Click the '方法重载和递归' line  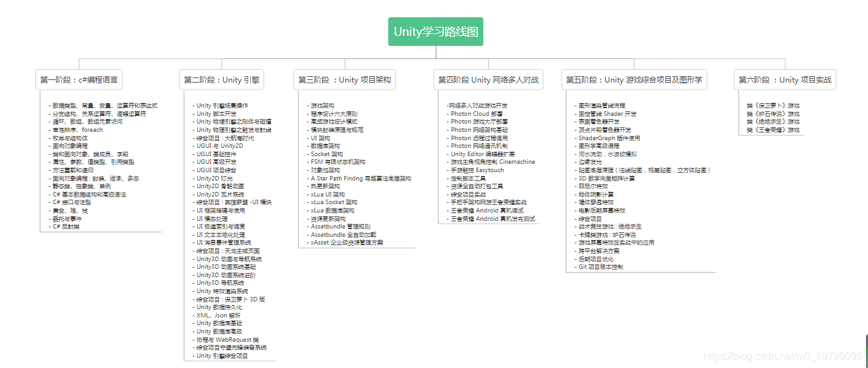coord(71,170)
